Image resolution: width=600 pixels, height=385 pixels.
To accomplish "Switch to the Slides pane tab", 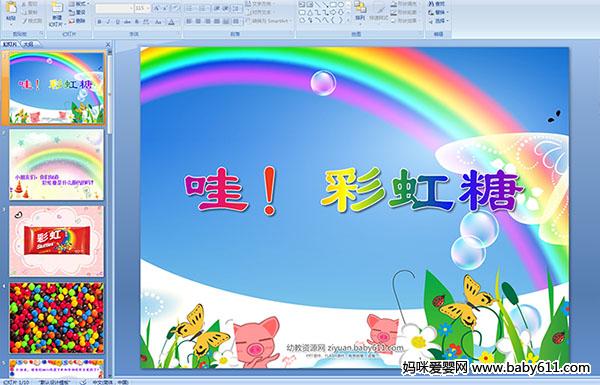I will point(10,44).
